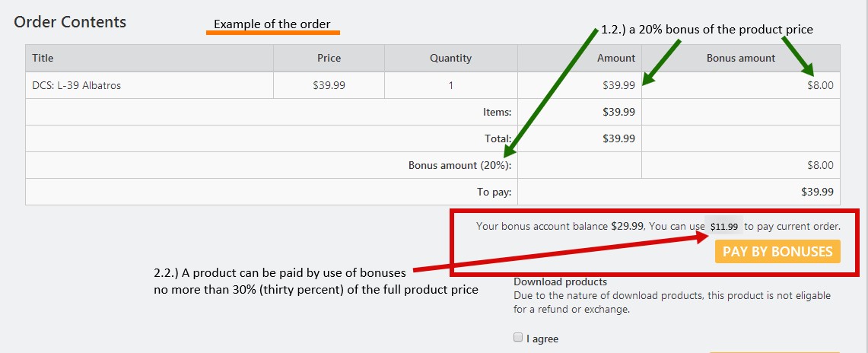Click the To pay: row label
Viewport: 868px width, 353px height.
point(494,192)
